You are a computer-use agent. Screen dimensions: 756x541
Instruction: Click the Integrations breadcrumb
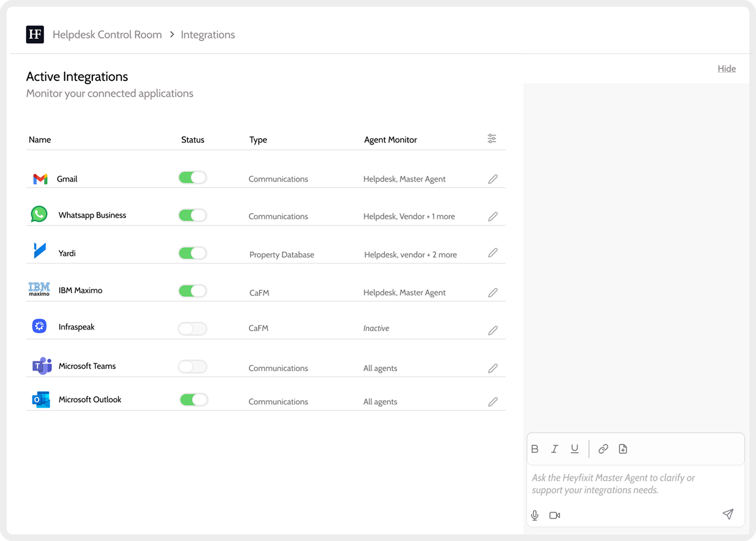pos(208,35)
